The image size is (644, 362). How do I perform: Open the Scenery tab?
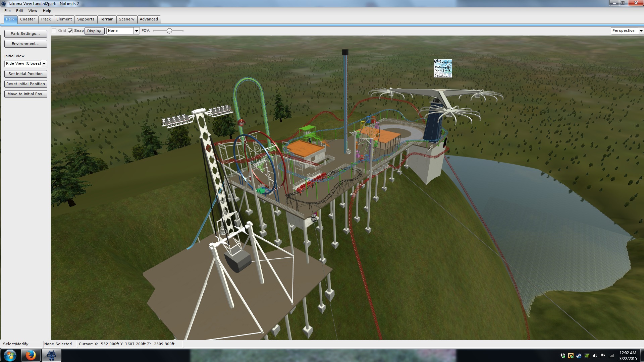point(126,19)
